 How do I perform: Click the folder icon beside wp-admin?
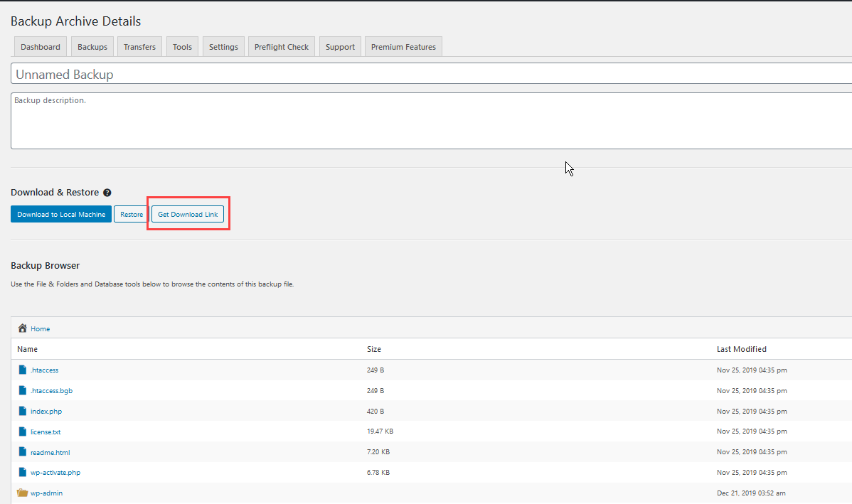[x=21, y=493]
